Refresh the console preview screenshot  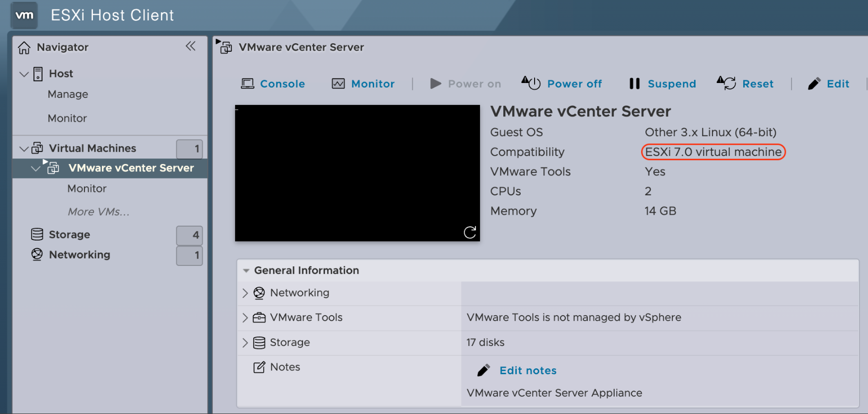click(x=470, y=232)
